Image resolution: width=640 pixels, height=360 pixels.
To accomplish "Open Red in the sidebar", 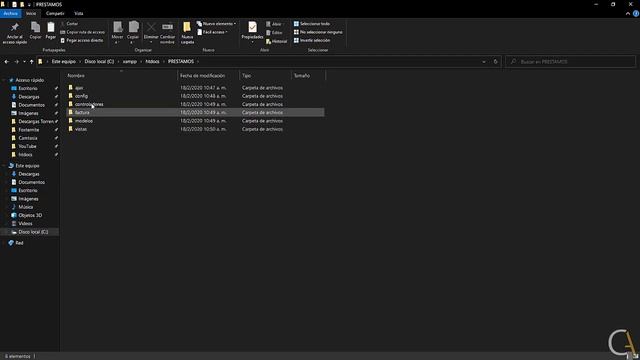I will [19, 243].
